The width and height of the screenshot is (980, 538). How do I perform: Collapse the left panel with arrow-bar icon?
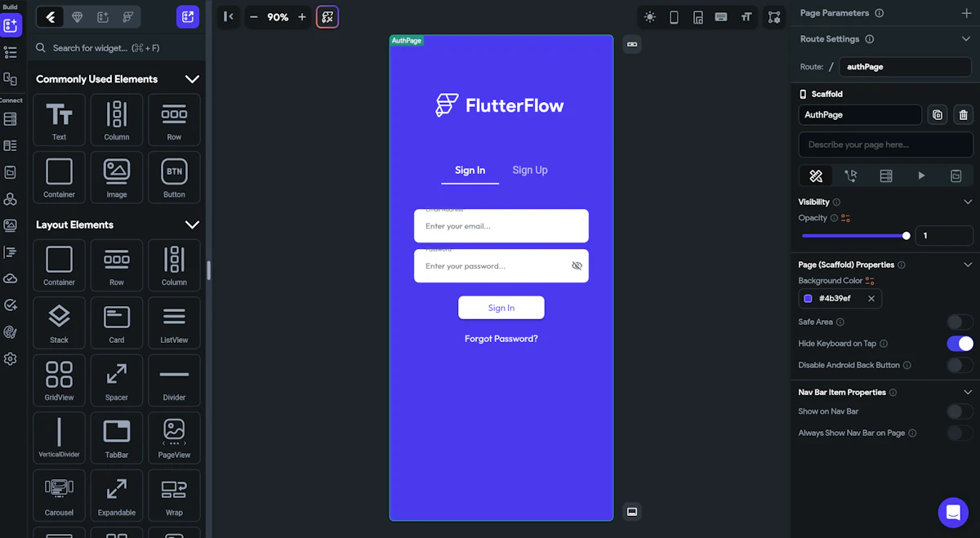coord(229,17)
